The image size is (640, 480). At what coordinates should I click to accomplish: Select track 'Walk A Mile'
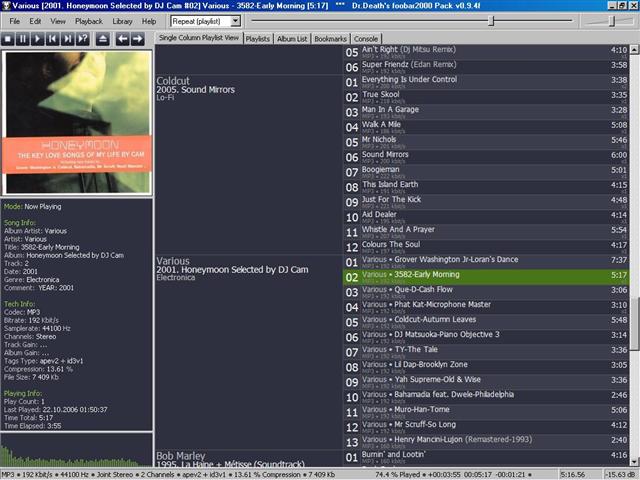click(486, 127)
